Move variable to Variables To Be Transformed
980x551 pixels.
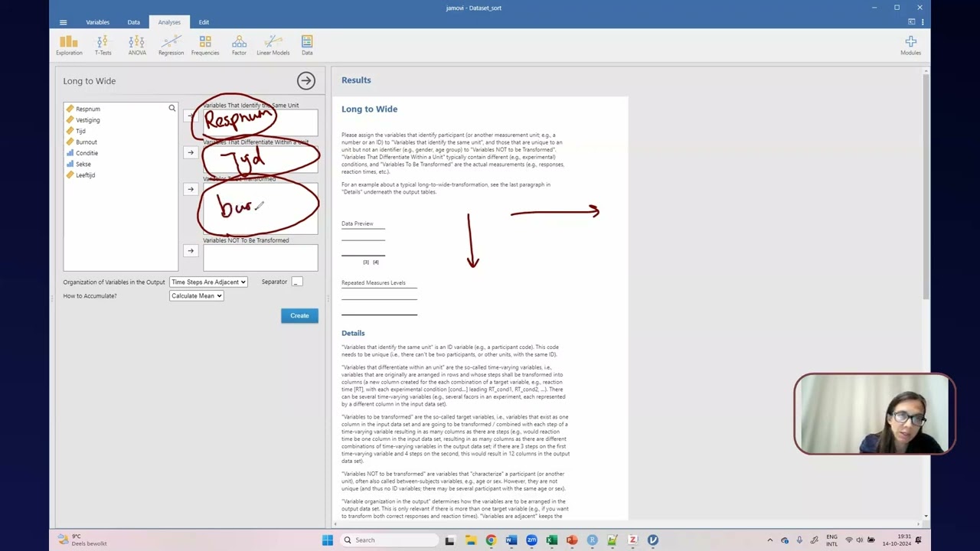(x=191, y=189)
